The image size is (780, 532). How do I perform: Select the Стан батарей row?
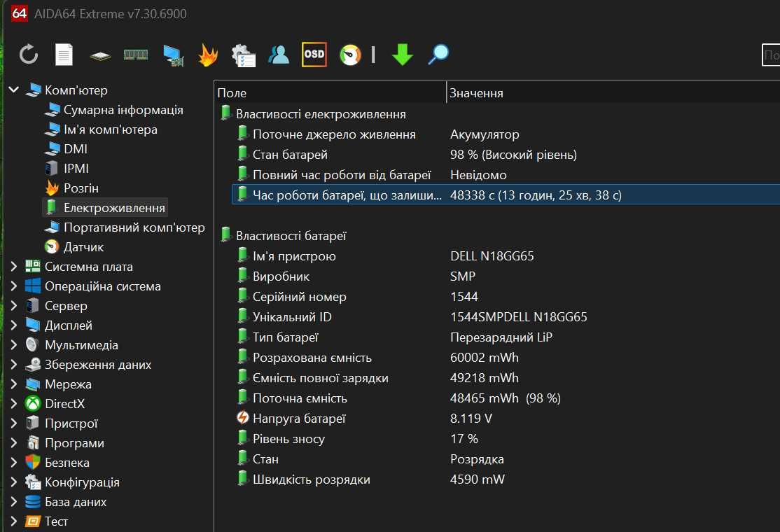506,155
